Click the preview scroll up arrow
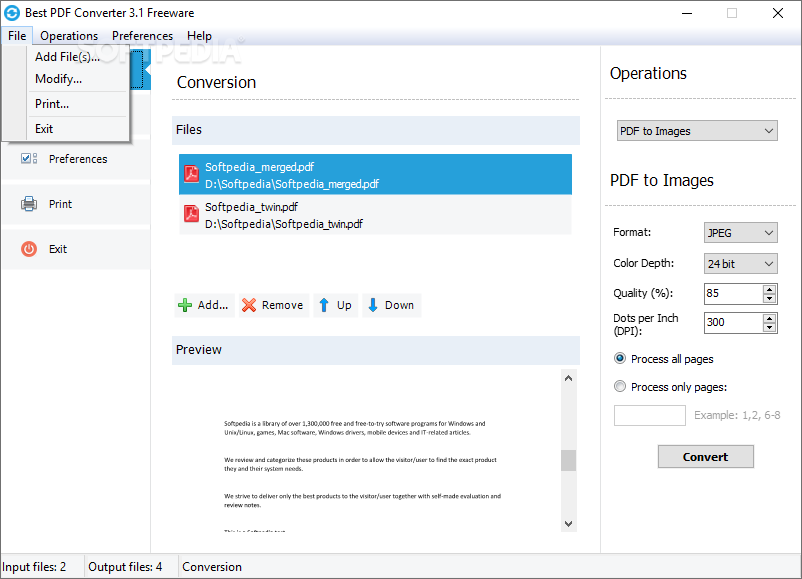 (x=568, y=378)
